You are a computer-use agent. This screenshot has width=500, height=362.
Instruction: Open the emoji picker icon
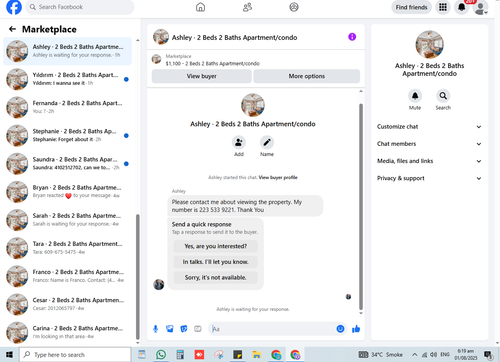coord(340,329)
